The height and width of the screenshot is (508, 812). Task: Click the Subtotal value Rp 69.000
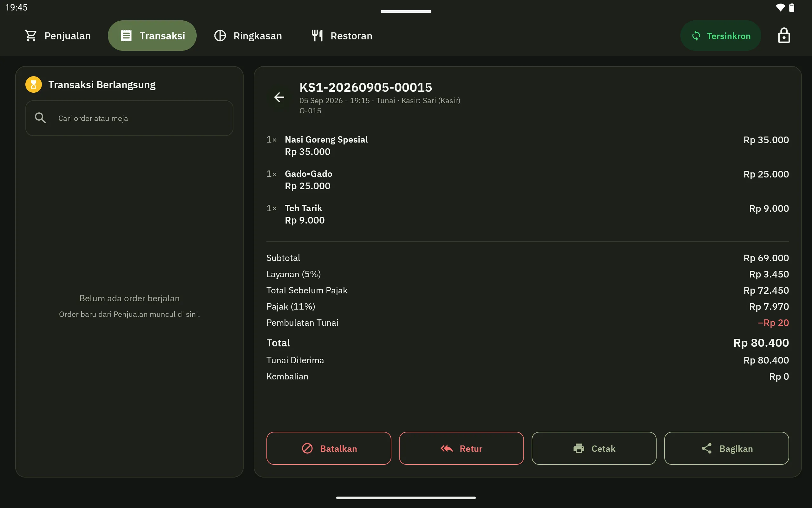[x=766, y=258]
